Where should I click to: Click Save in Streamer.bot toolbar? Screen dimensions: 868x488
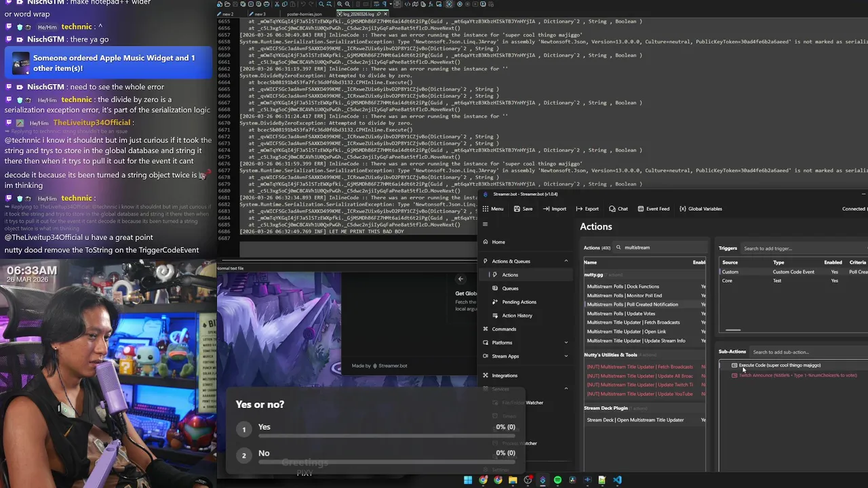pos(523,209)
